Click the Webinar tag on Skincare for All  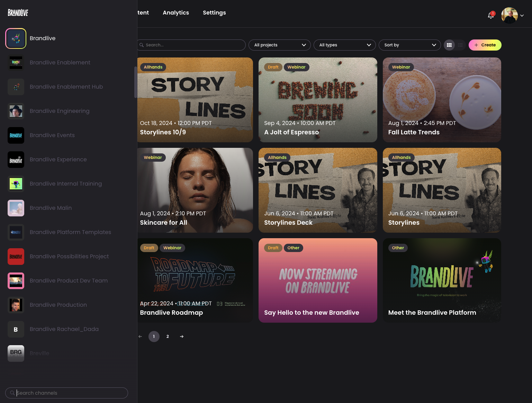point(153,158)
